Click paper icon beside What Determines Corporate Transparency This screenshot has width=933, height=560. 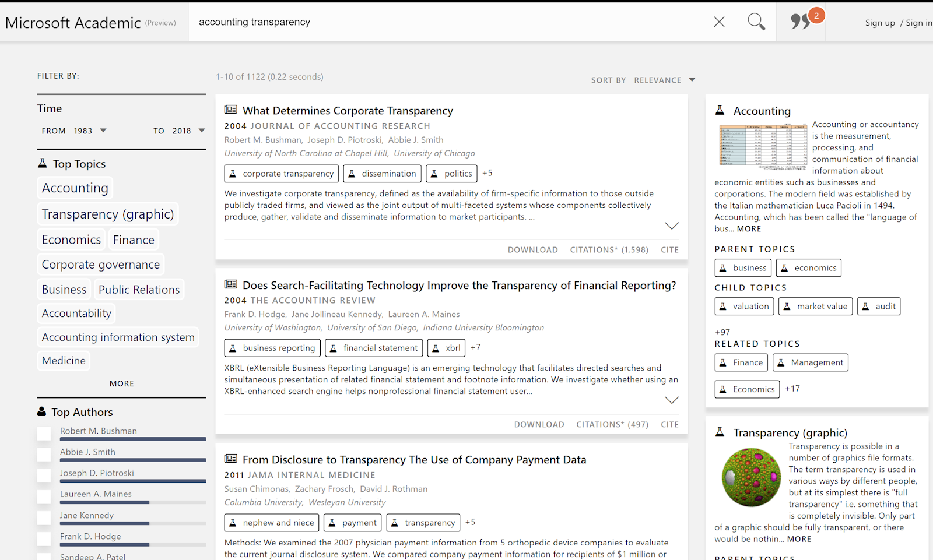(231, 110)
